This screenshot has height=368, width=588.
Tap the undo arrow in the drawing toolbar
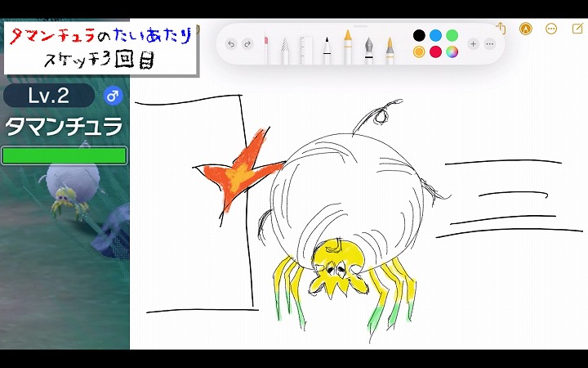click(231, 44)
